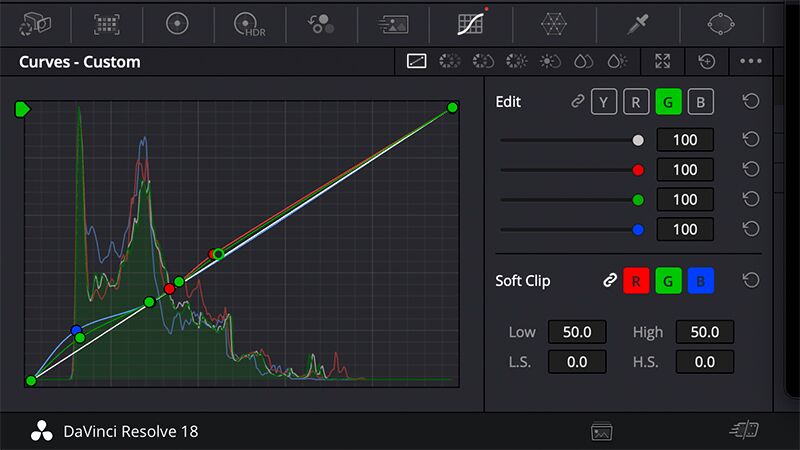Click the top-right green curve control point

(453, 107)
